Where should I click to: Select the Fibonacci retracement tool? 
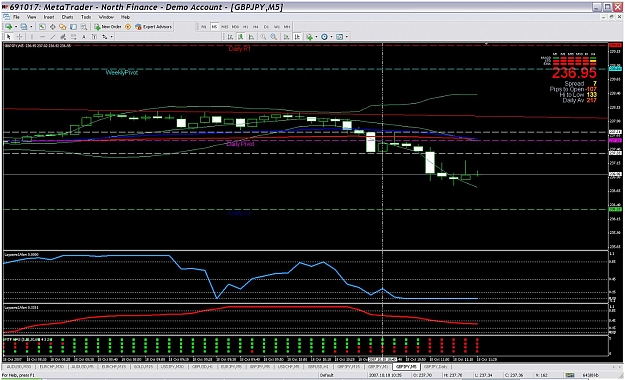pos(73,37)
